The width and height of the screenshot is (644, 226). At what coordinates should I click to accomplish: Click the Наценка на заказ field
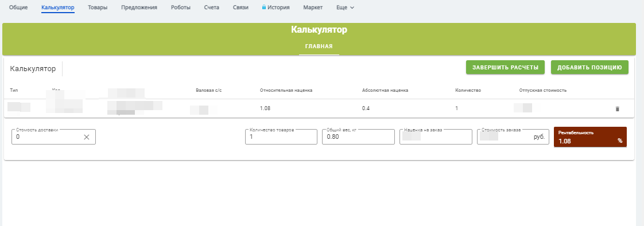click(x=436, y=137)
